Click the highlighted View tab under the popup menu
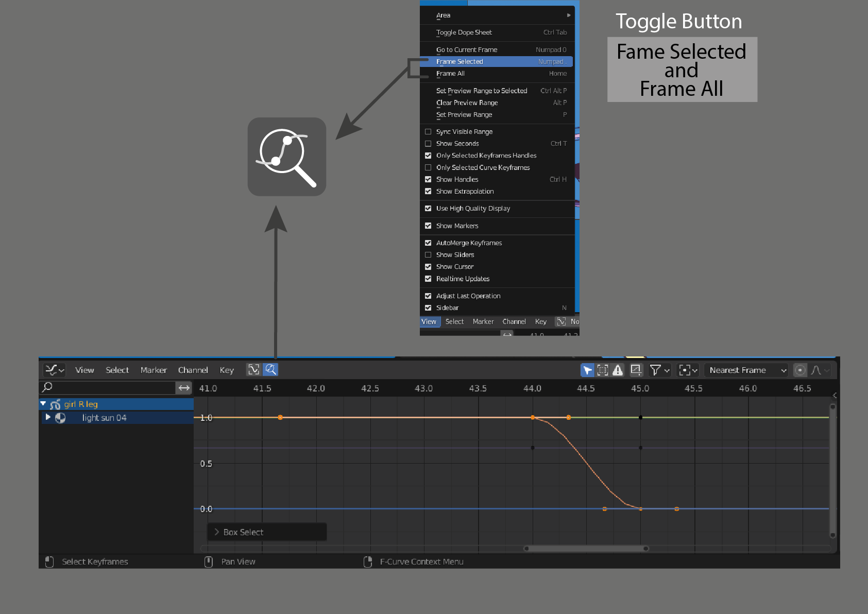 click(429, 321)
